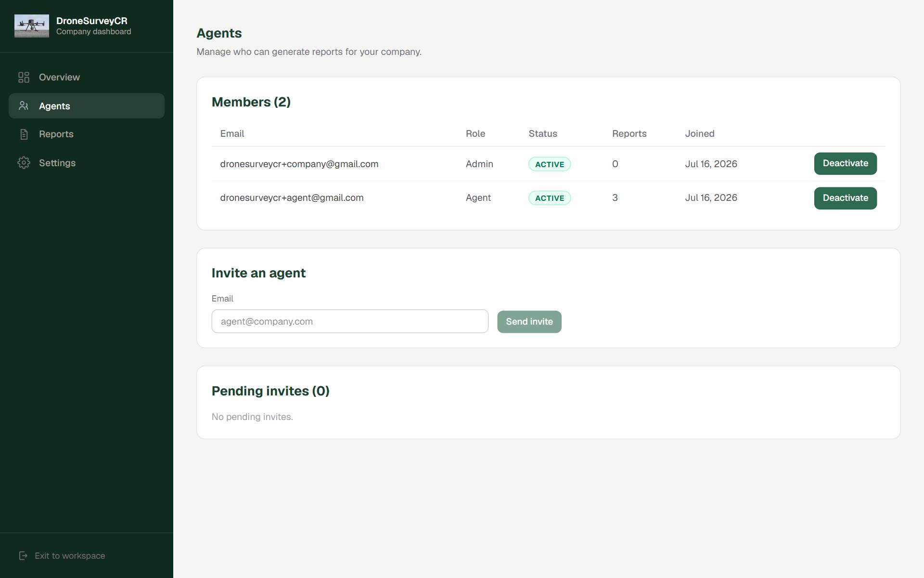Screen dimensions: 924x578
Task: Deactivate the dronesurveycr+agent@gmail.com agent
Action: click(846, 198)
